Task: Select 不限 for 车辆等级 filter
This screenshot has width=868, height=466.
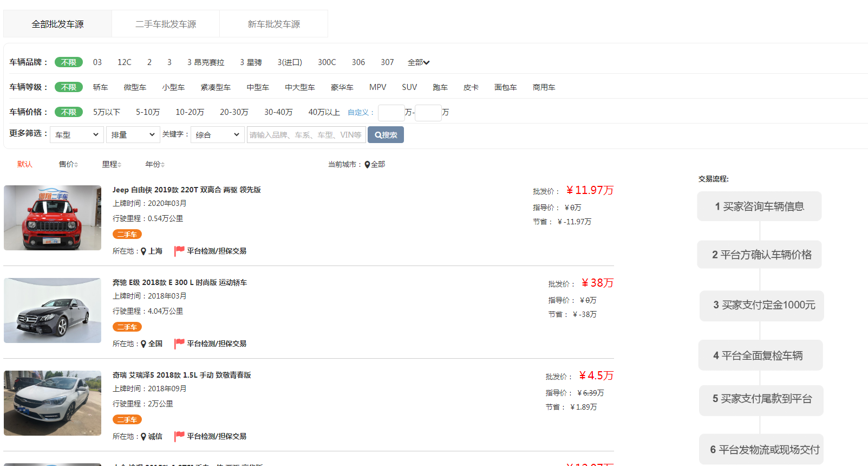Action: [69, 87]
